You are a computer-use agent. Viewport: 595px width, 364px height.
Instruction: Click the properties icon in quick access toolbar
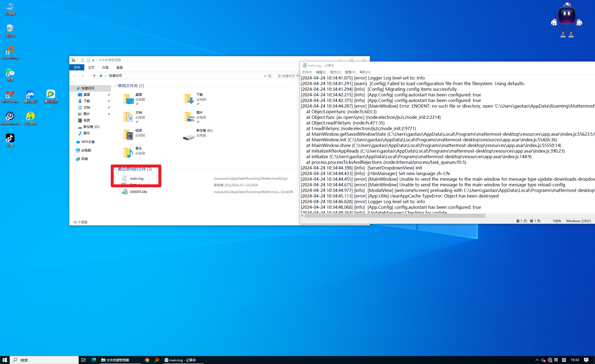pyautogui.click(x=82, y=60)
